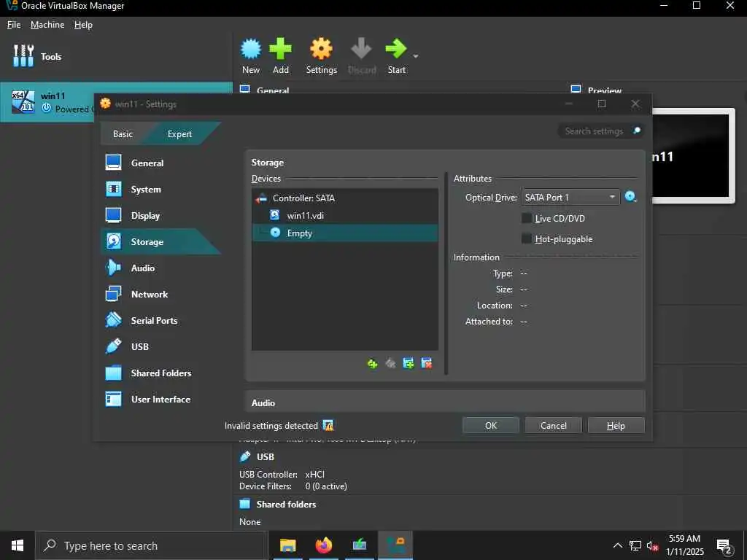Screen dimensions: 747x560
Task: Click the search magnifier icon in settings
Action: click(x=636, y=131)
